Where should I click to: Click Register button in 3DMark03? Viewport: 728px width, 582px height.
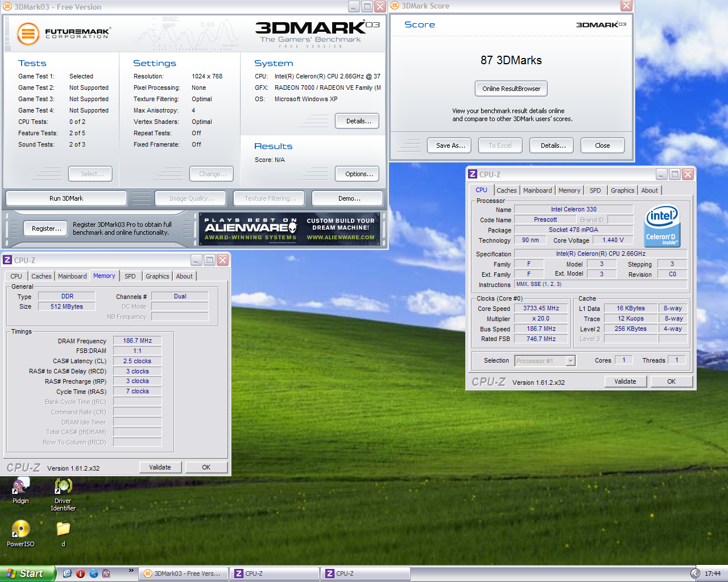pyautogui.click(x=47, y=228)
